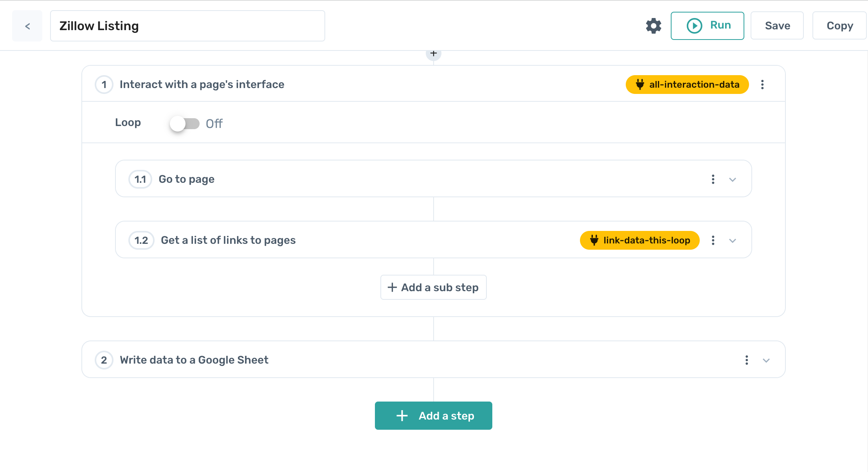
Task: Click the plus icon above step 1
Action: pyautogui.click(x=434, y=54)
